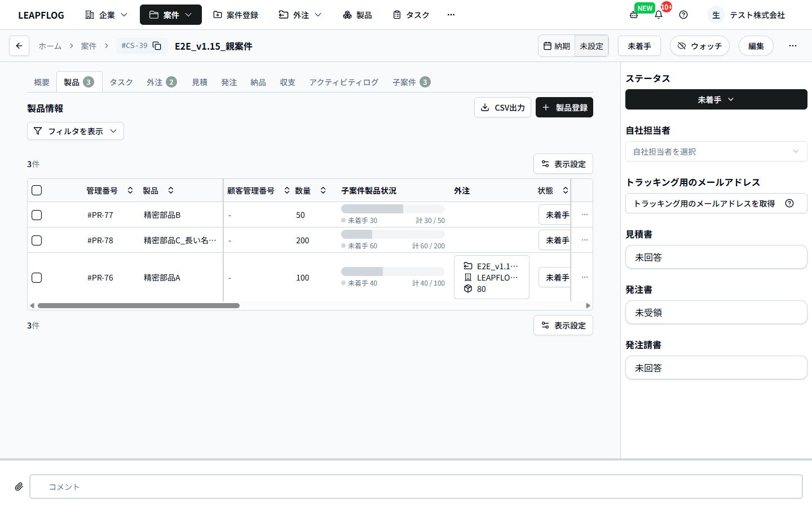Export via the CSV出力 button
Image resolution: width=812 pixels, height=508 pixels.
click(x=502, y=107)
